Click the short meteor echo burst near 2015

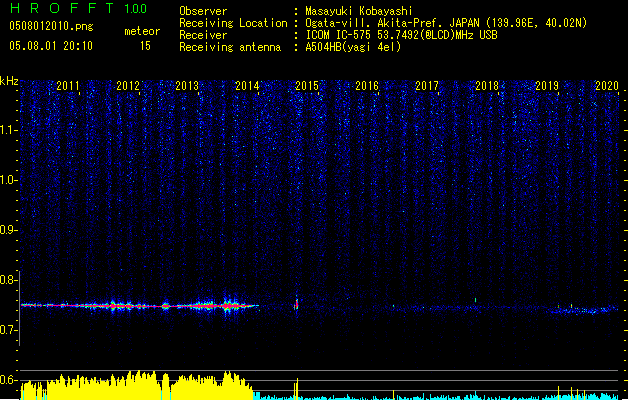point(297,304)
